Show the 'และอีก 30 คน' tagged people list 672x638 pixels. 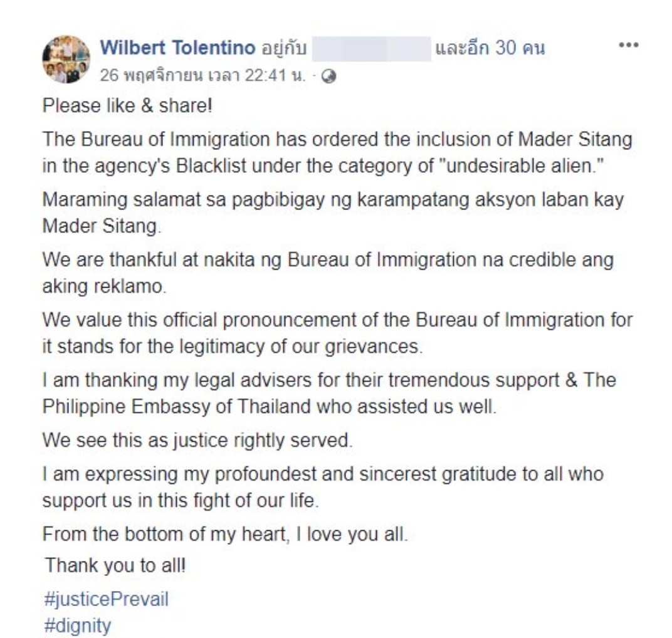point(490,48)
